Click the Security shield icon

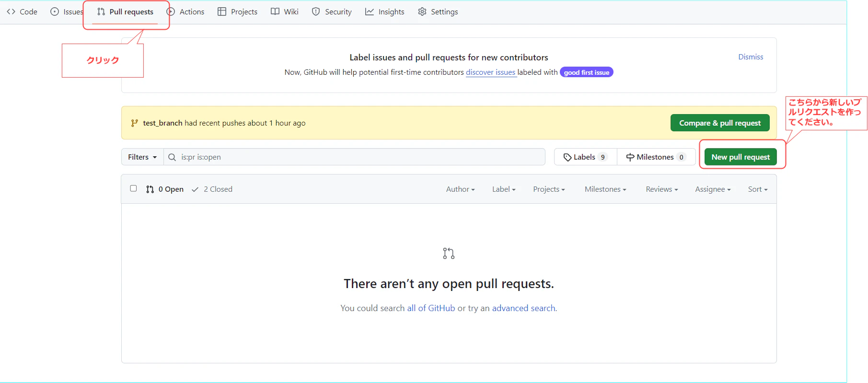316,12
